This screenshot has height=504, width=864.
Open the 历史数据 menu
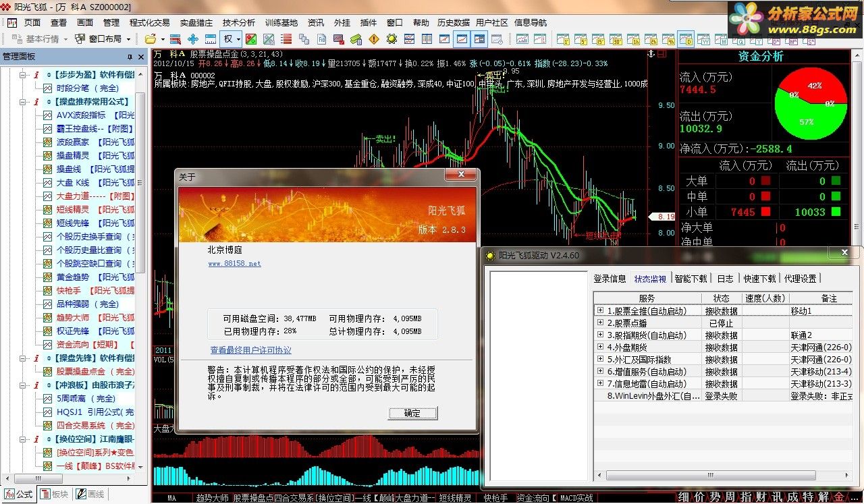click(452, 22)
